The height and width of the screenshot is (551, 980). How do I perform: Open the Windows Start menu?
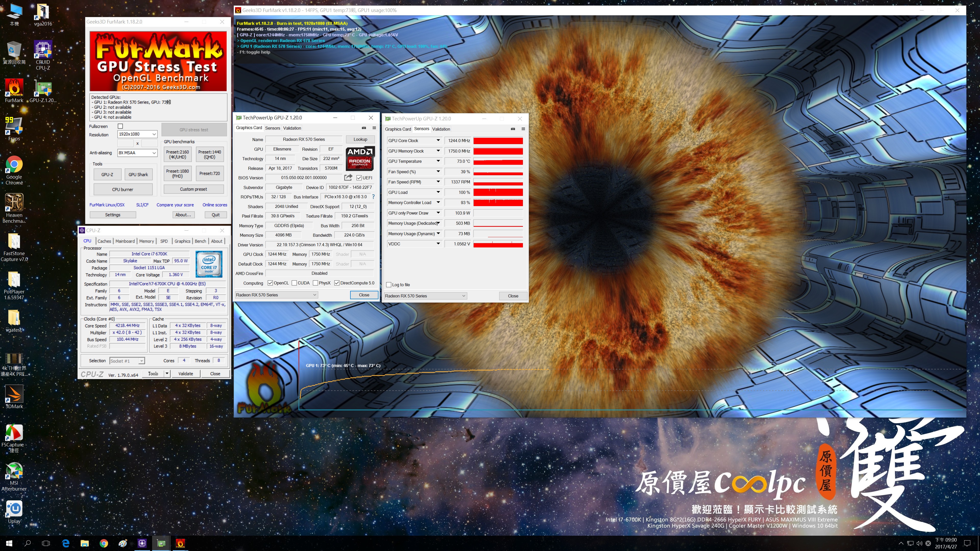tap(9, 543)
